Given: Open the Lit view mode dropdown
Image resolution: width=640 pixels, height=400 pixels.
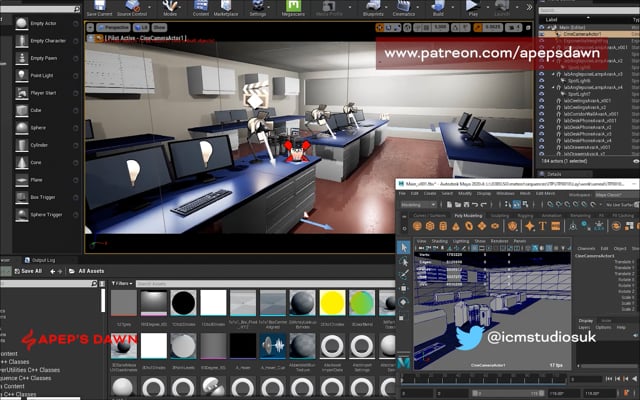Looking at the screenshot, I should point(141,28).
